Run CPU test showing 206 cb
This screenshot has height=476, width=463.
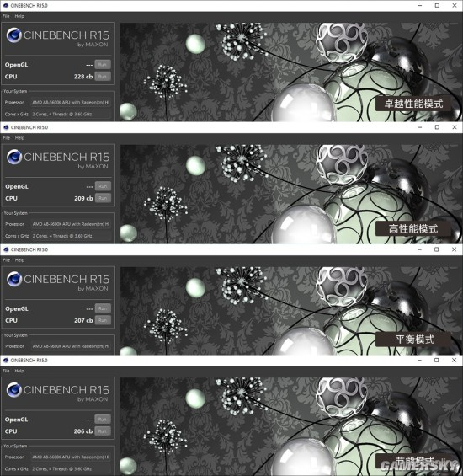(103, 431)
